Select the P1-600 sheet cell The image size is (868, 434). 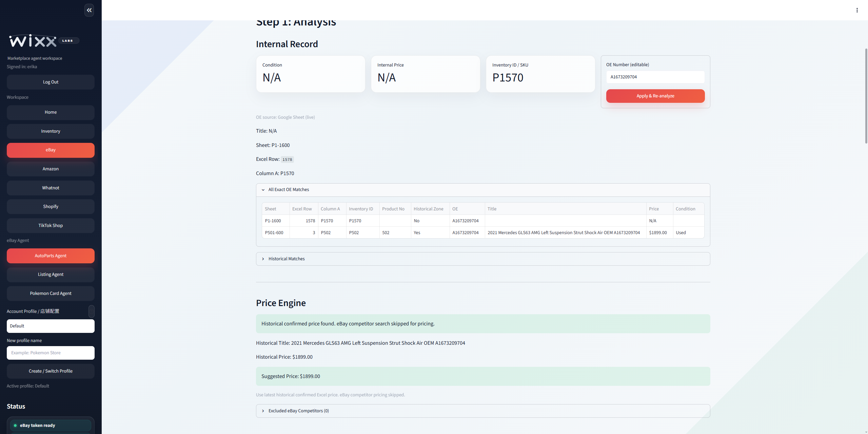(276, 221)
